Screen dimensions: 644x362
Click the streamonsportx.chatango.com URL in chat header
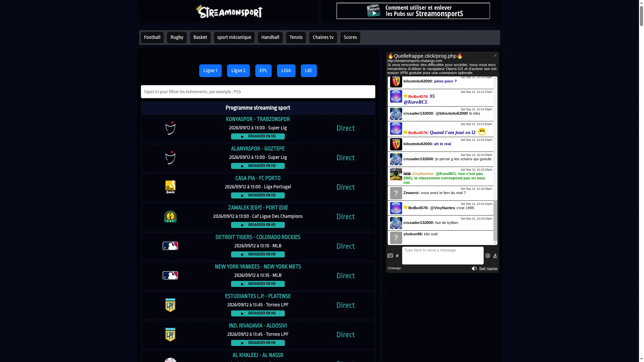(415, 61)
